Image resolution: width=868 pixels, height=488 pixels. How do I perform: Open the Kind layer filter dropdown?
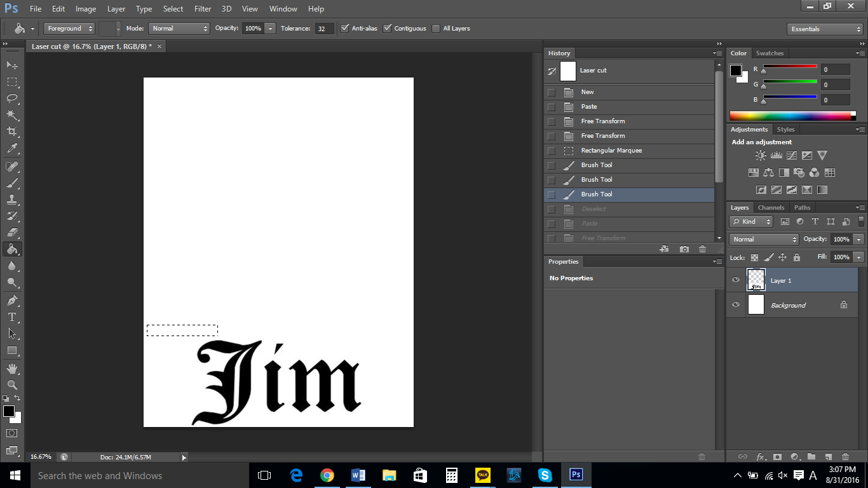click(x=752, y=222)
